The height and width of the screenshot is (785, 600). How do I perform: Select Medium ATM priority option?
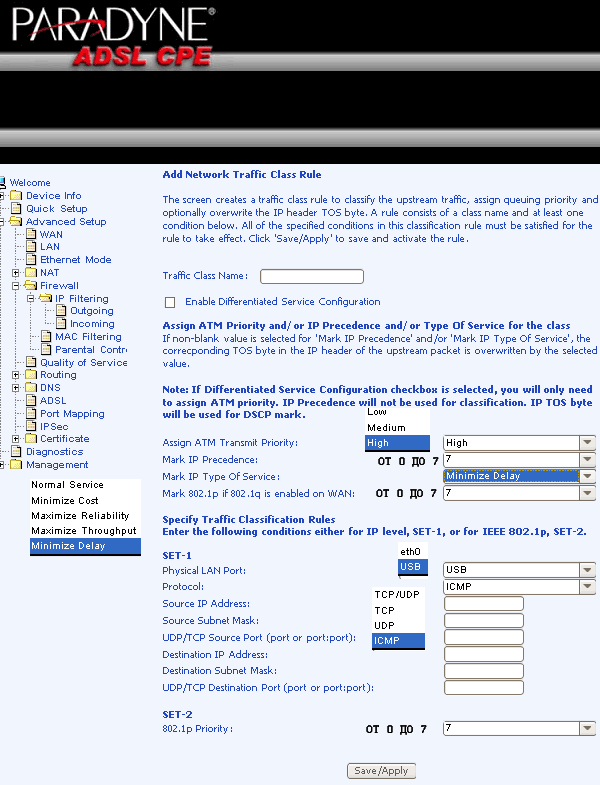398,428
